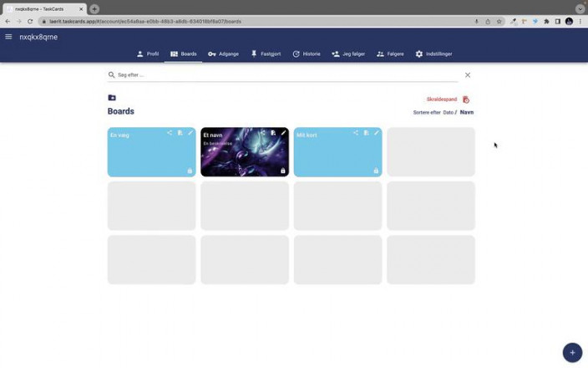Sort boards by Navn
This screenshot has height=368, width=588.
click(x=467, y=112)
